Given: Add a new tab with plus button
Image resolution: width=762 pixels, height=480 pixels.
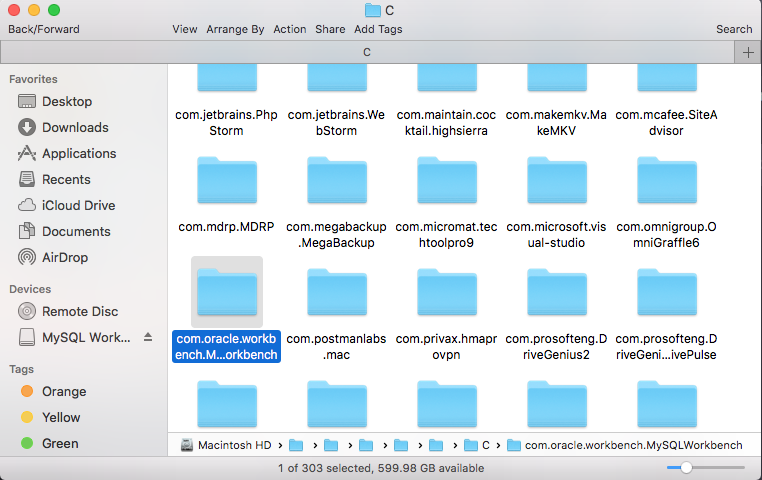Looking at the screenshot, I should pos(748,53).
